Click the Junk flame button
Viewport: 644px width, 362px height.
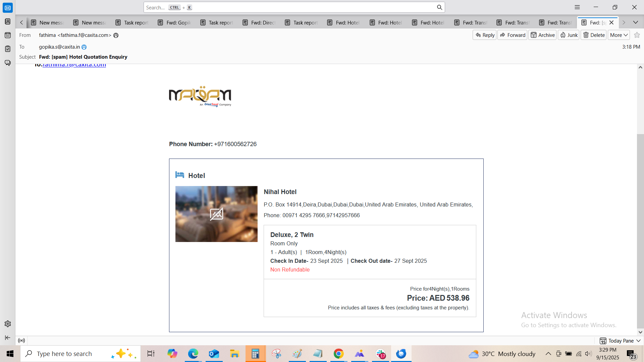pos(569,35)
